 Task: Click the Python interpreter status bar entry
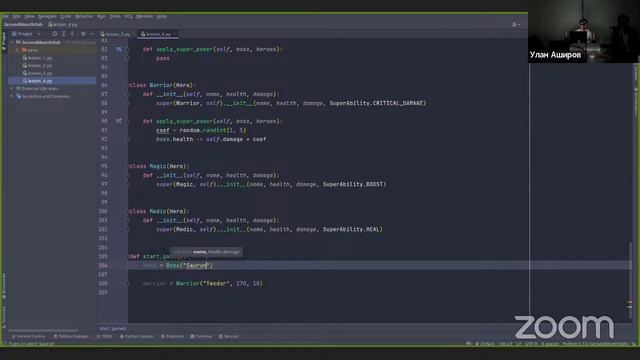click(x=595, y=344)
